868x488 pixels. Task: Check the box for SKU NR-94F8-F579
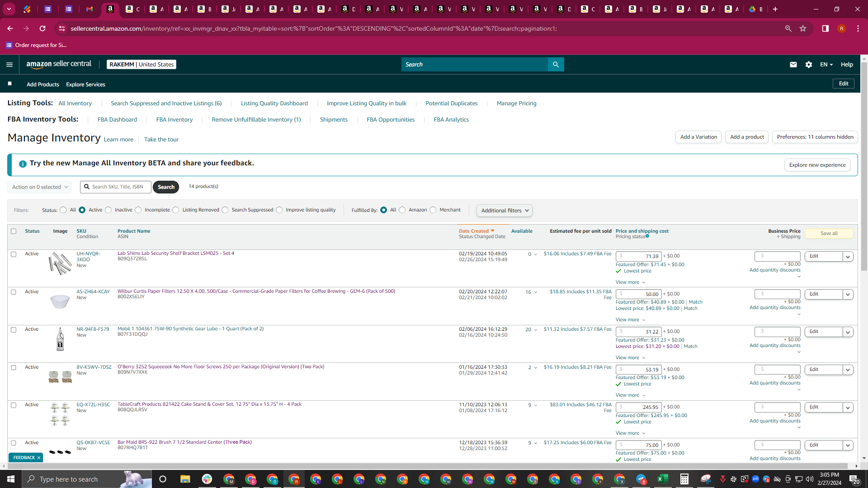14,330
